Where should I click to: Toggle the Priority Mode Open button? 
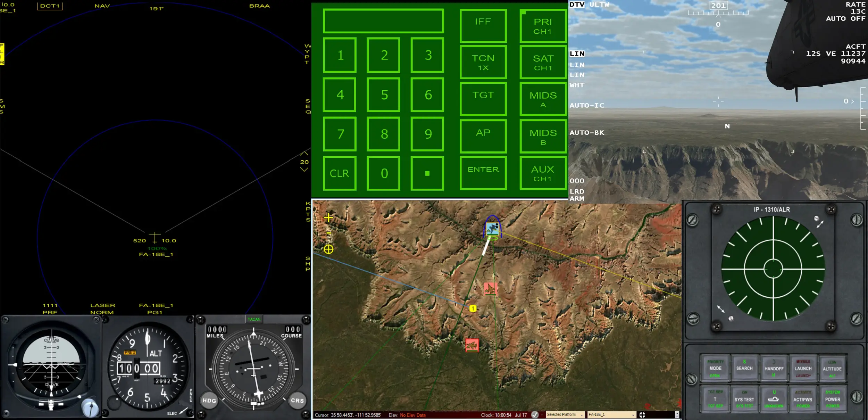coord(715,368)
